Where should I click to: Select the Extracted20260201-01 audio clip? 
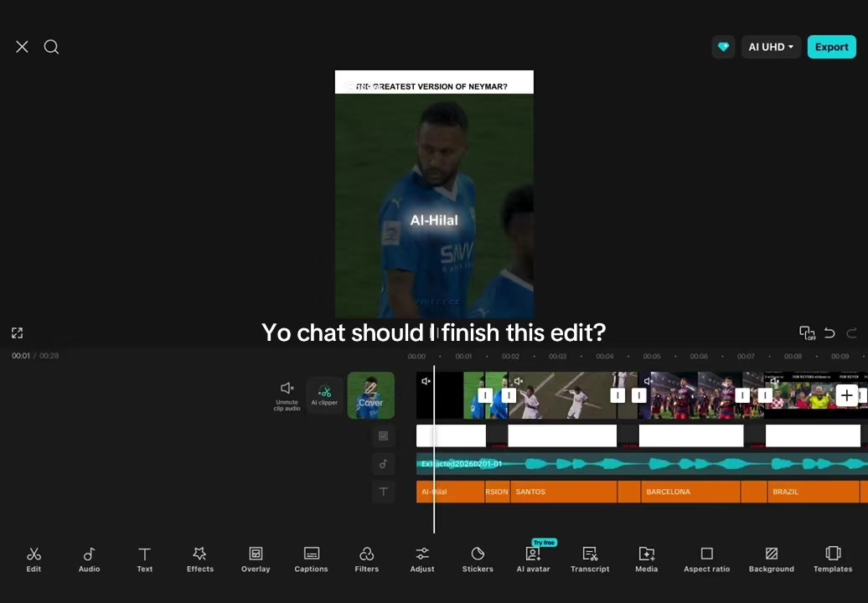click(x=642, y=464)
